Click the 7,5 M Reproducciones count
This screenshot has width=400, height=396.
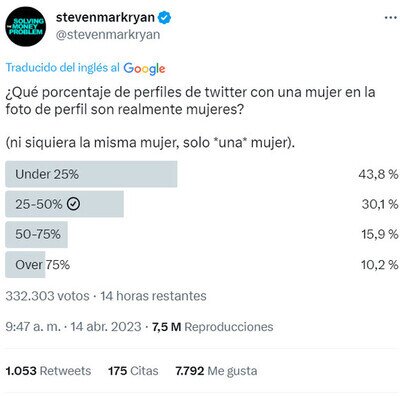click(213, 327)
